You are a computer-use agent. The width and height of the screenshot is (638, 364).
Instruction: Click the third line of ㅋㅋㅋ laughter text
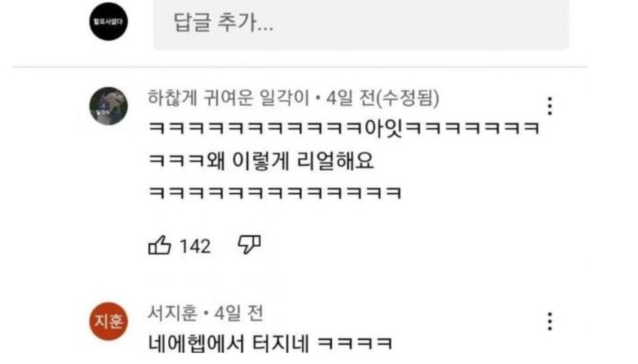(x=274, y=193)
